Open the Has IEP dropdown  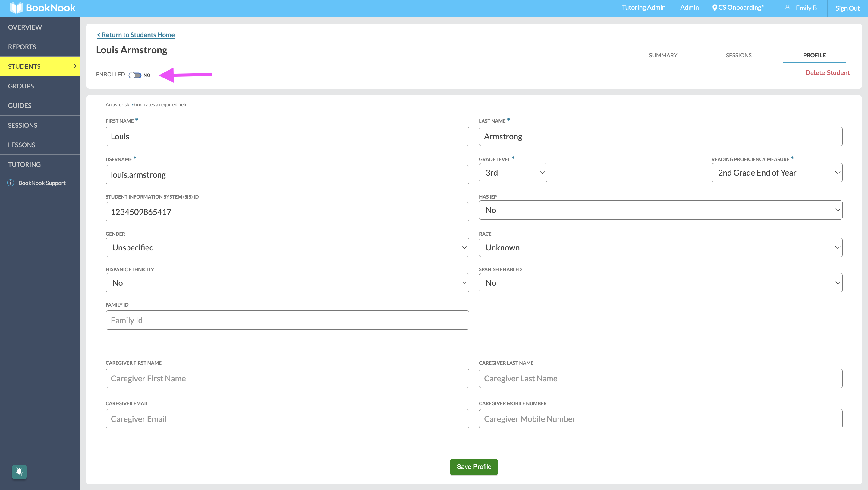click(x=660, y=210)
